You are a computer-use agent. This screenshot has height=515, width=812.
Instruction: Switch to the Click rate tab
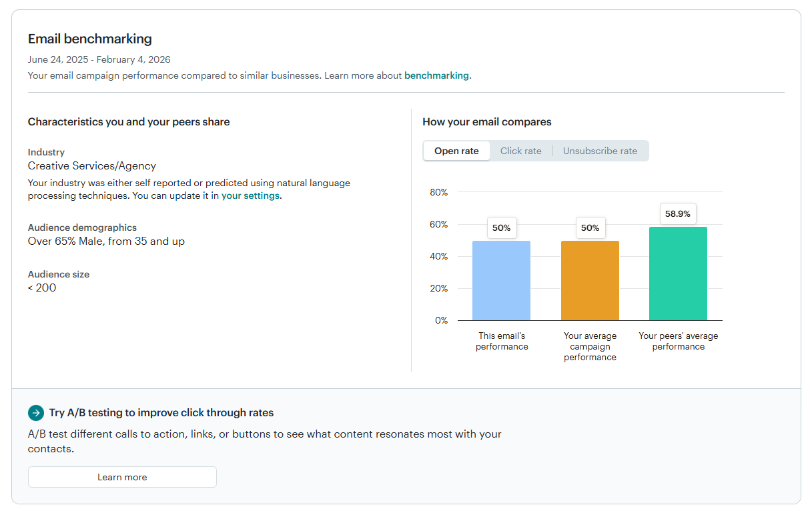click(x=521, y=151)
